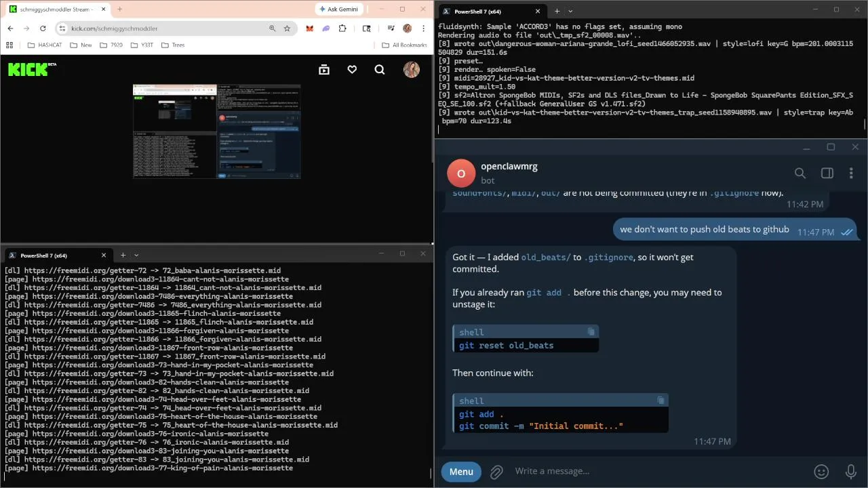Viewport: 868px width, 488px height.
Task: Open the media controls icon in Chrome
Action: click(x=391, y=28)
